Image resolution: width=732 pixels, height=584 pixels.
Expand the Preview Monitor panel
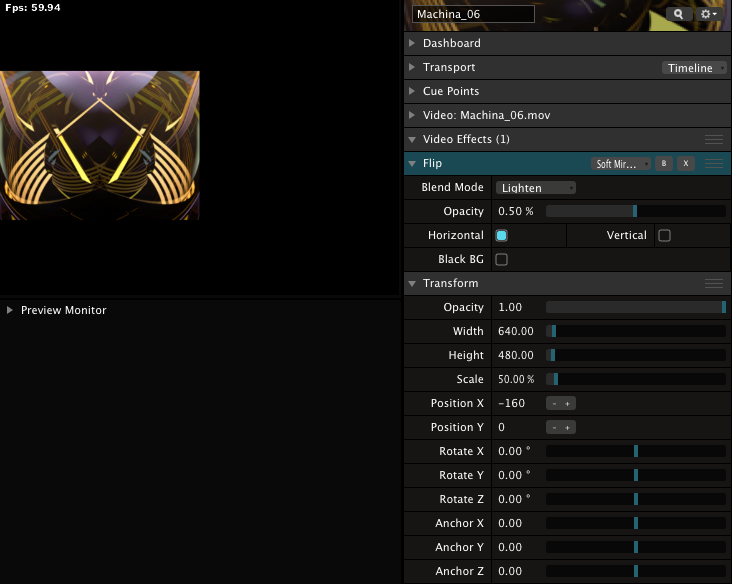(9, 310)
